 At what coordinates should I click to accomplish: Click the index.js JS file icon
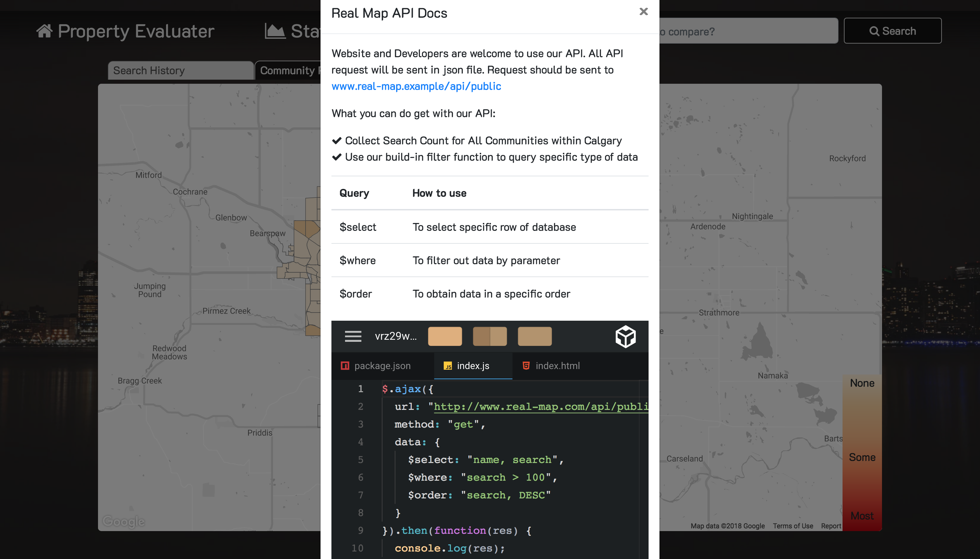(447, 366)
